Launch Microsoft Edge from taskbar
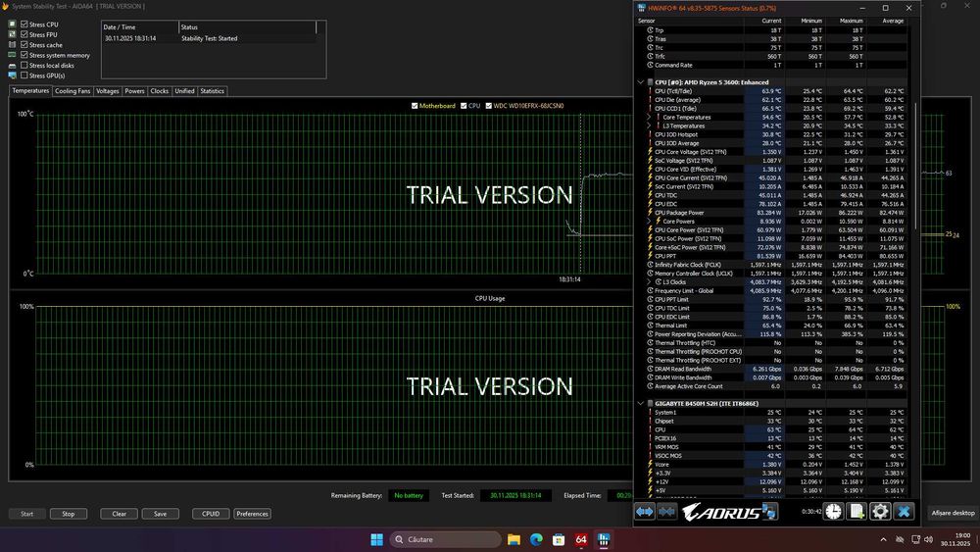Screen dimensions: 980x552 (x=536, y=539)
